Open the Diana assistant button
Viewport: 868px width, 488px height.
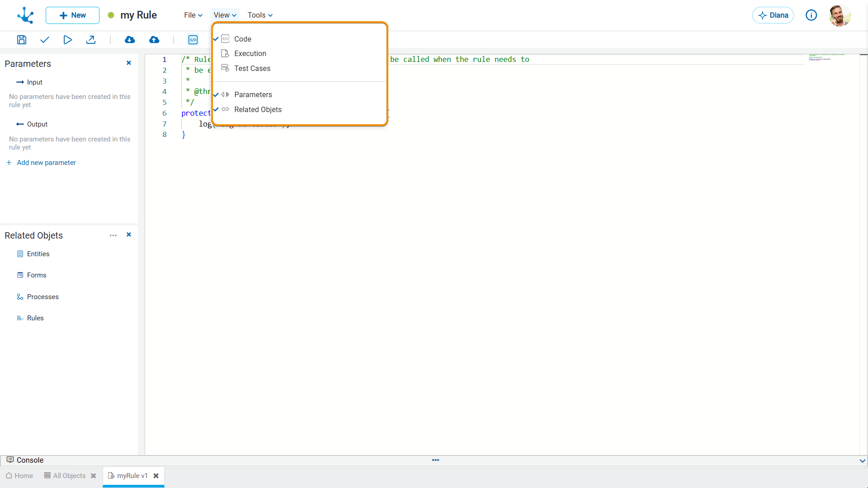[773, 15]
